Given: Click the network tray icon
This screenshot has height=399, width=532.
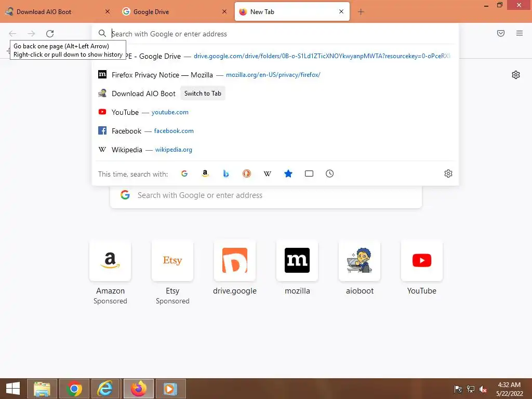Looking at the screenshot, I should pos(471,389).
